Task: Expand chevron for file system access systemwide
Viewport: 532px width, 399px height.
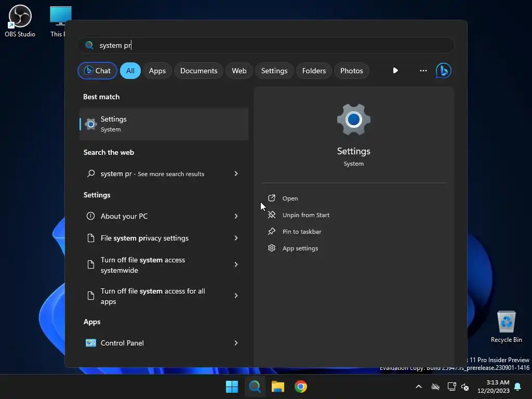Action: click(x=236, y=264)
